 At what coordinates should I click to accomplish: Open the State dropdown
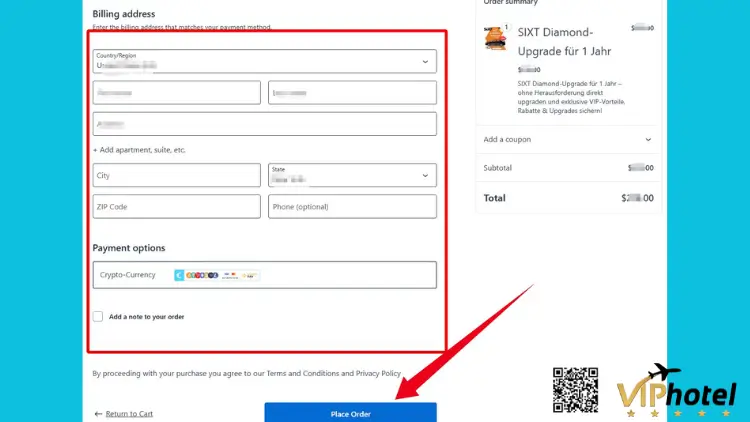click(x=352, y=175)
